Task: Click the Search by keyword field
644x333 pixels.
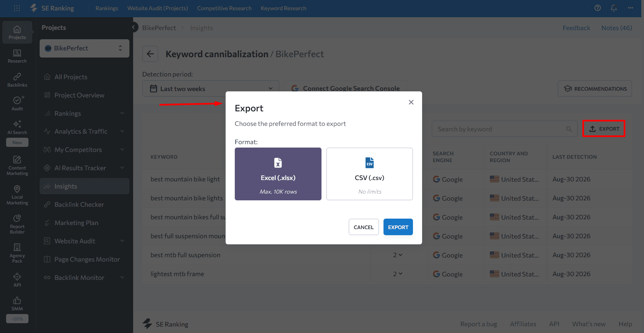Action: (504, 129)
